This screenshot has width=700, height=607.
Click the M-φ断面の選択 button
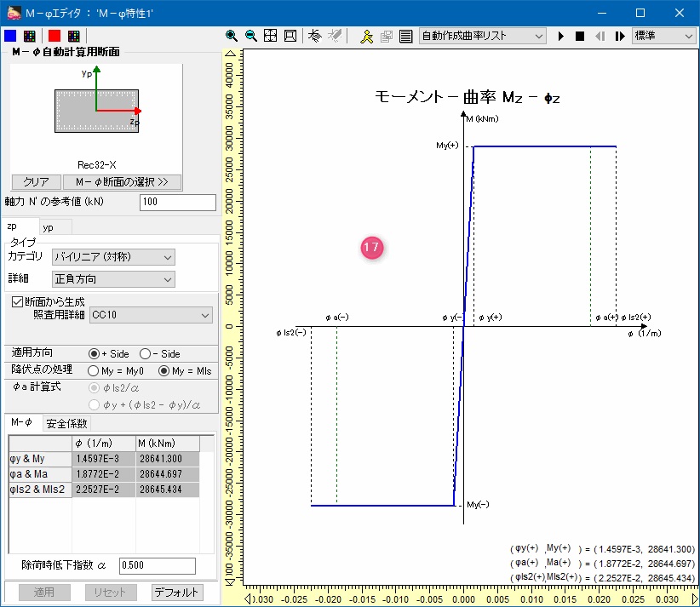(x=122, y=182)
